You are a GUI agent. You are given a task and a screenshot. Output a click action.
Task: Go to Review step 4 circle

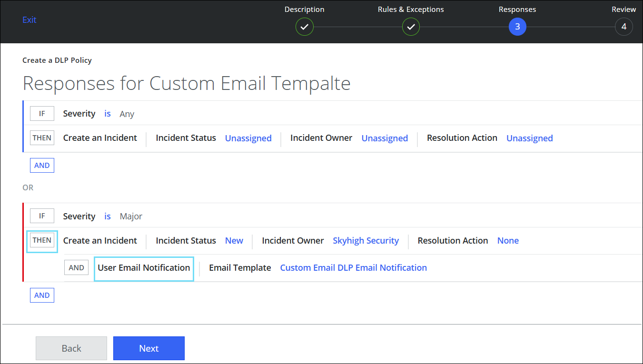tap(623, 27)
